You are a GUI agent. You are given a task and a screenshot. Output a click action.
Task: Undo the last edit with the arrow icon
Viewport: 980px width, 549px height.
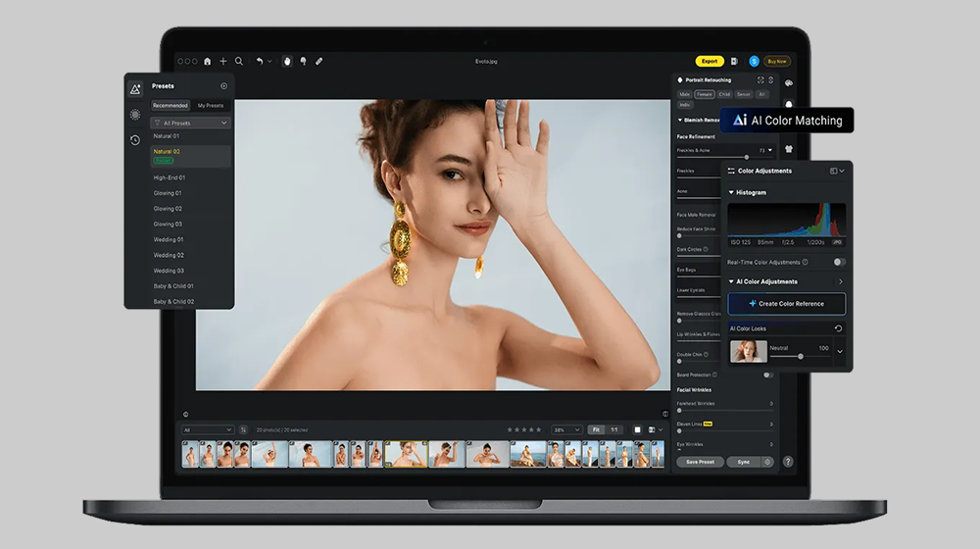260,62
